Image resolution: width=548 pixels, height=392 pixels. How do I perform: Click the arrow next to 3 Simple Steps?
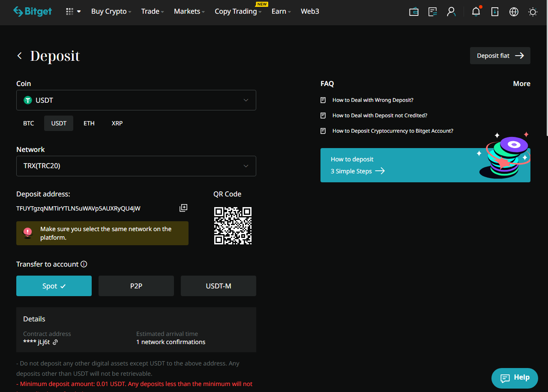(380, 171)
